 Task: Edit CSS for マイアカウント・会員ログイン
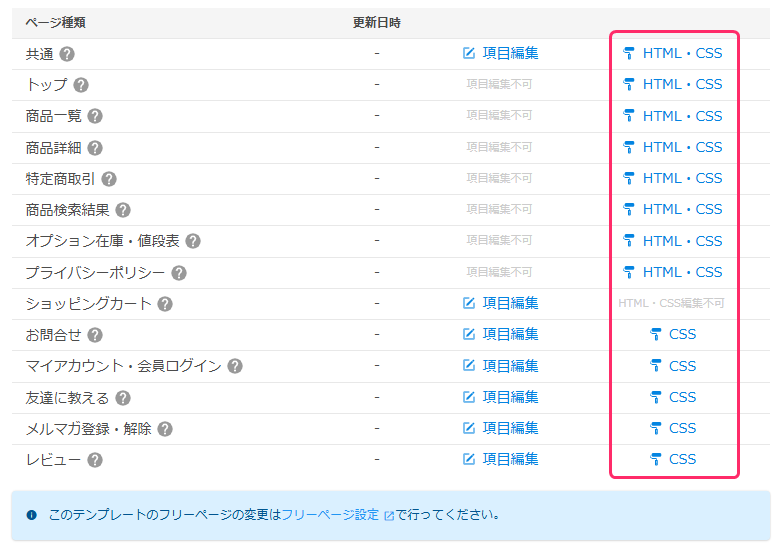(672, 366)
